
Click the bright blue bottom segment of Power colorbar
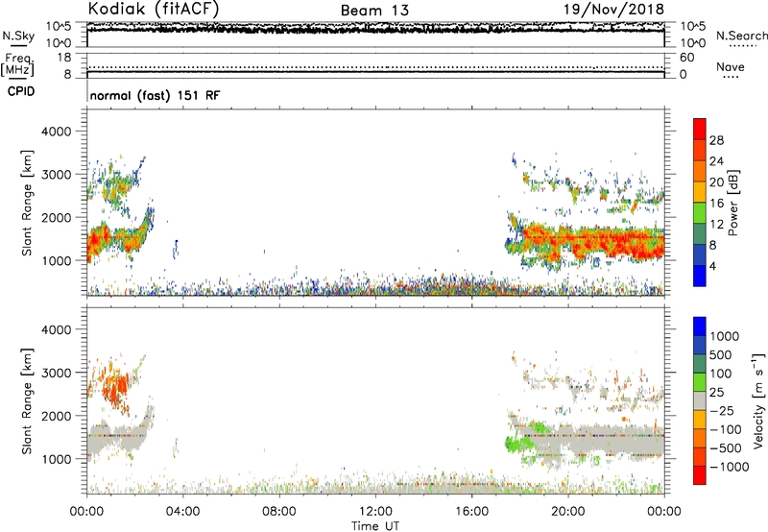point(700,276)
